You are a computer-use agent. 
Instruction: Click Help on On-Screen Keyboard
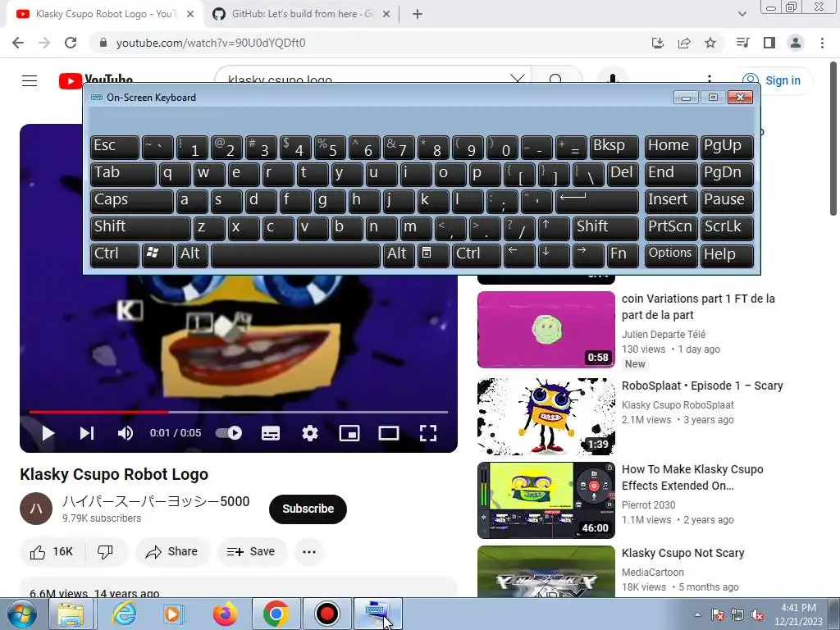coord(727,255)
